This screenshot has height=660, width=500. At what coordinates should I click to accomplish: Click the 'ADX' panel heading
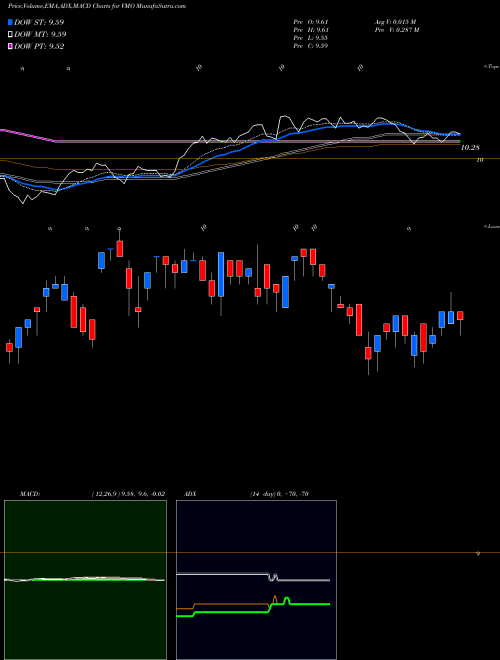[x=190, y=494]
